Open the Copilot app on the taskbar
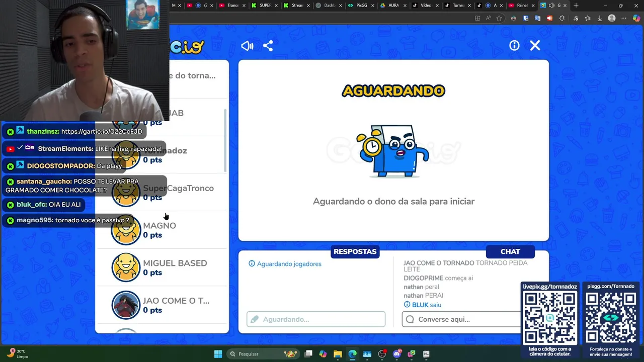644x362 pixels. [323, 354]
